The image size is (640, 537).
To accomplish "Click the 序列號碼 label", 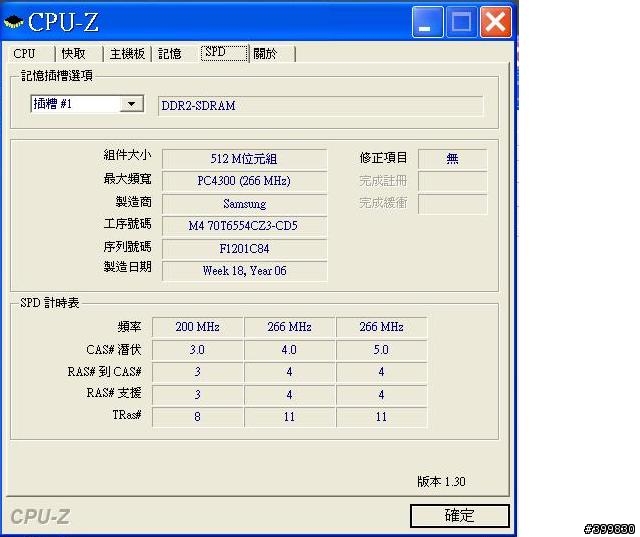I will pos(127,246).
